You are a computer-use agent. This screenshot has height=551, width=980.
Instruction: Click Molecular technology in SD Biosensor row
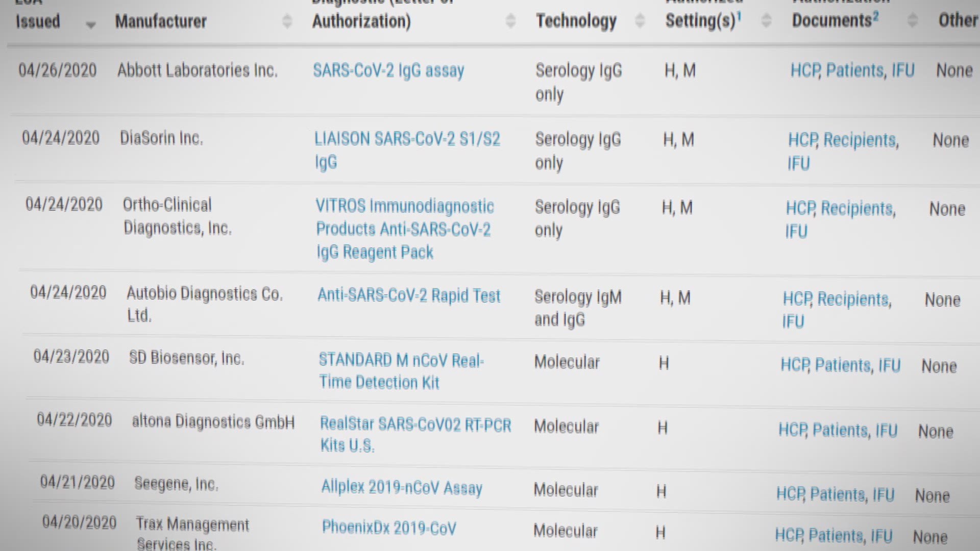pyautogui.click(x=567, y=362)
